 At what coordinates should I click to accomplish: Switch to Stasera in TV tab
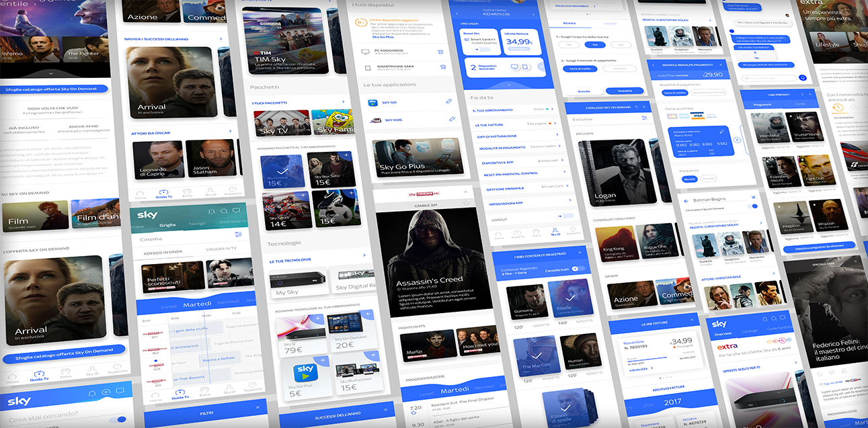[x=220, y=249]
